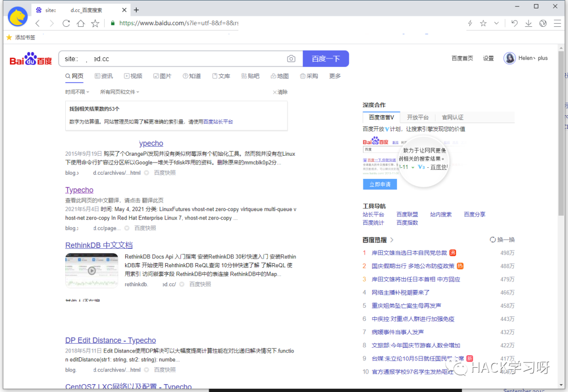Viewport: 568px width, 392px height.
Task: Open the downloads icon in toolbar
Action: coord(529,24)
